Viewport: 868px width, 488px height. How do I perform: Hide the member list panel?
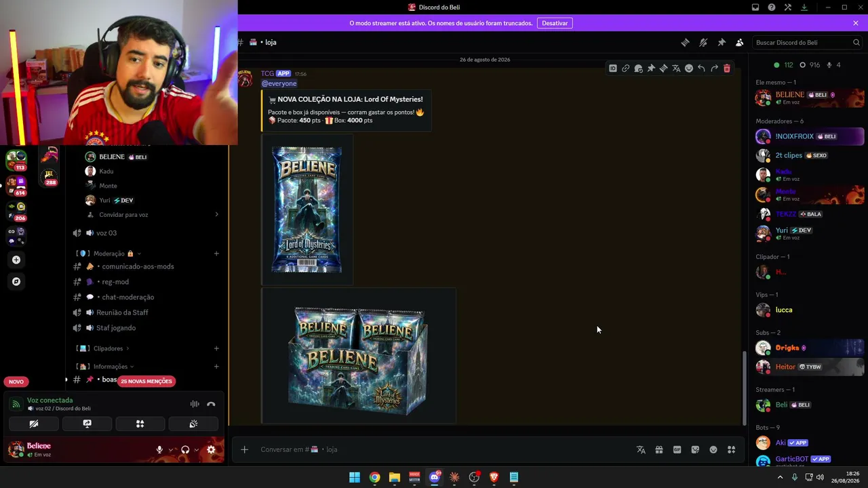point(740,42)
